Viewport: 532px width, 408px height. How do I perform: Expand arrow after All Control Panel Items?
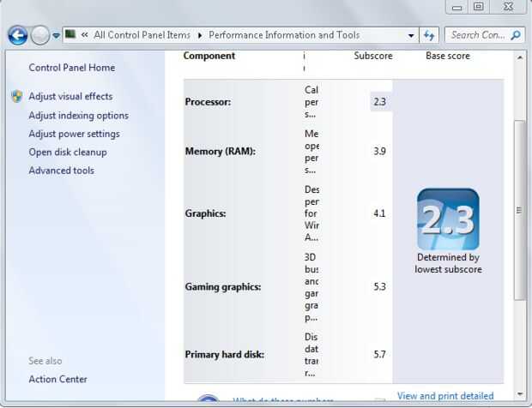coord(200,35)
